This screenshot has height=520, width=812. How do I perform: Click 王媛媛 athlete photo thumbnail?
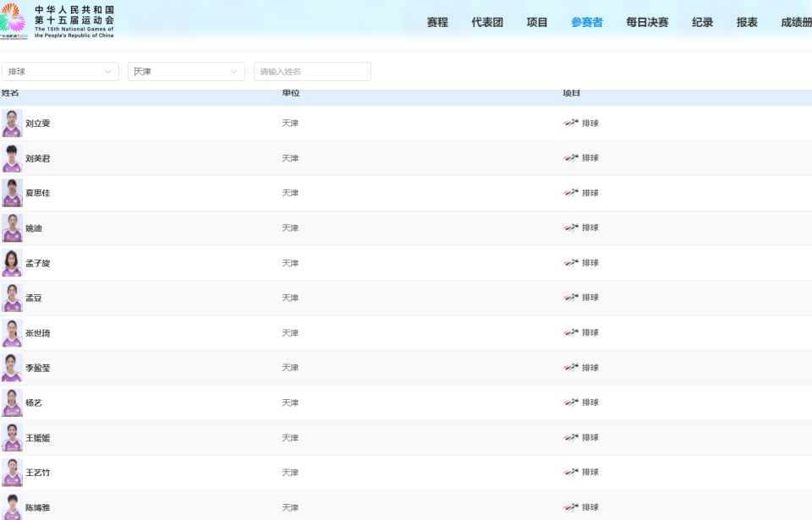(x=12, y=437)
